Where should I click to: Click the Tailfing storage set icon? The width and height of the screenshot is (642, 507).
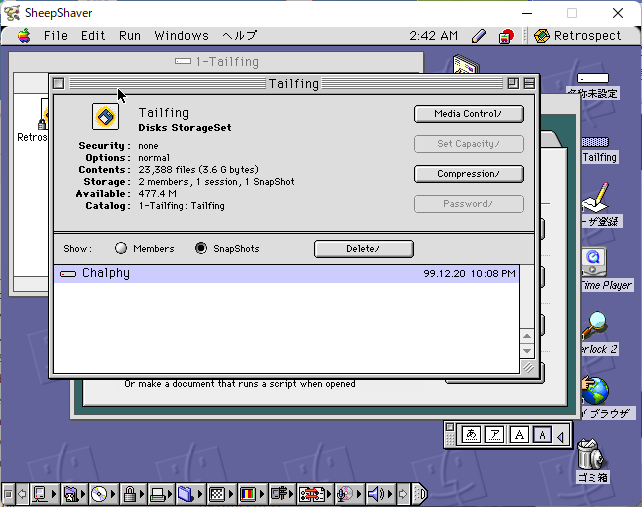click(x=105, y=117)
